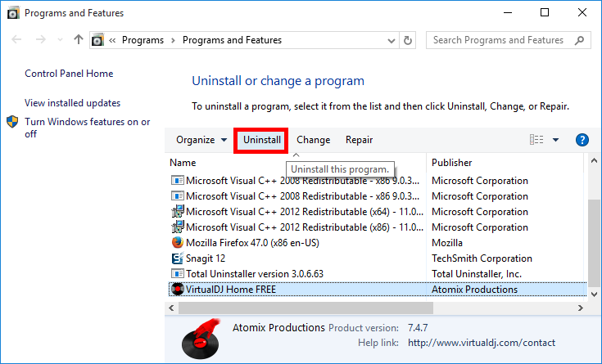602x364 pixels.
Task: Open Control Panel Home link
Action: tap(69, 74)
